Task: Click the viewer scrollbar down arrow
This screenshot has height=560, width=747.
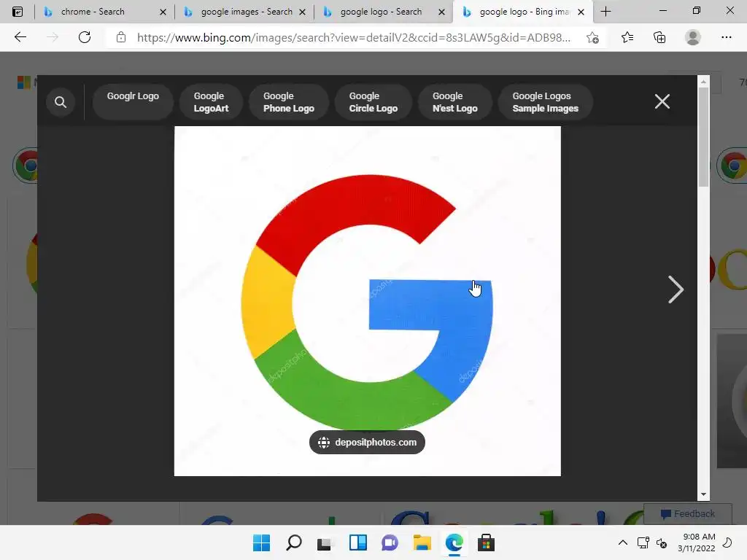Action: click(703, 495)
